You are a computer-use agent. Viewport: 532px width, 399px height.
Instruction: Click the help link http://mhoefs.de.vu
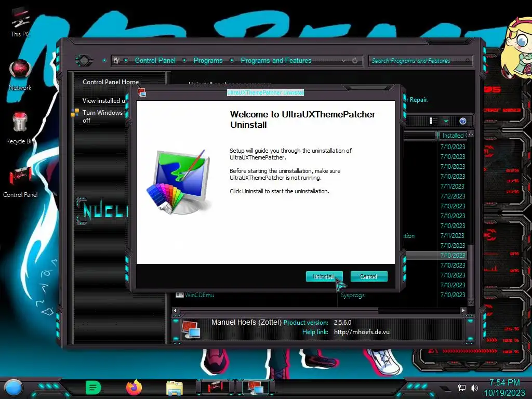362,332
